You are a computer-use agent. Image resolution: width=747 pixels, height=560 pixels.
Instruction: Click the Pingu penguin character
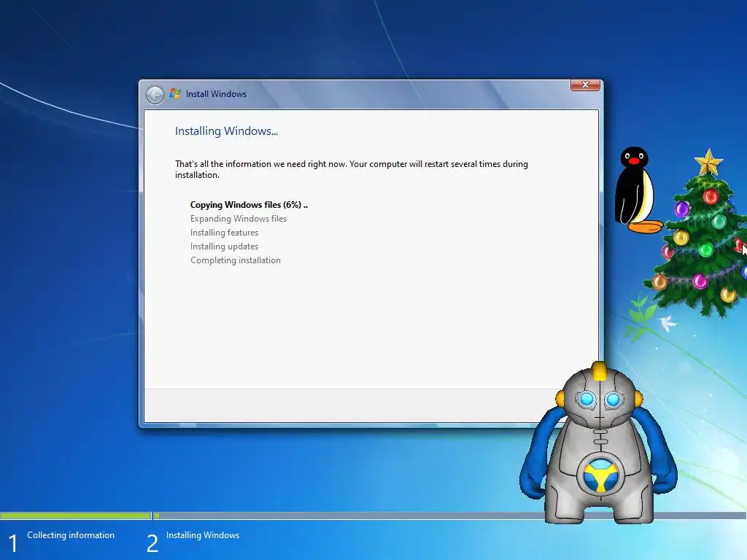click(x=637, y=190)
